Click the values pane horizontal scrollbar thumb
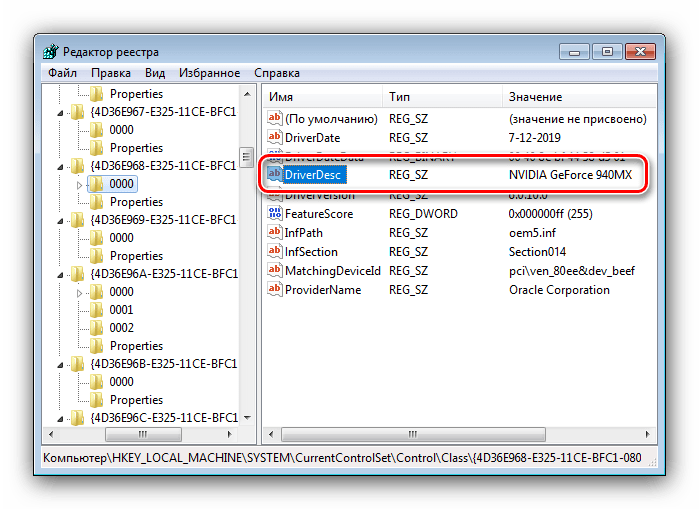 413,434
